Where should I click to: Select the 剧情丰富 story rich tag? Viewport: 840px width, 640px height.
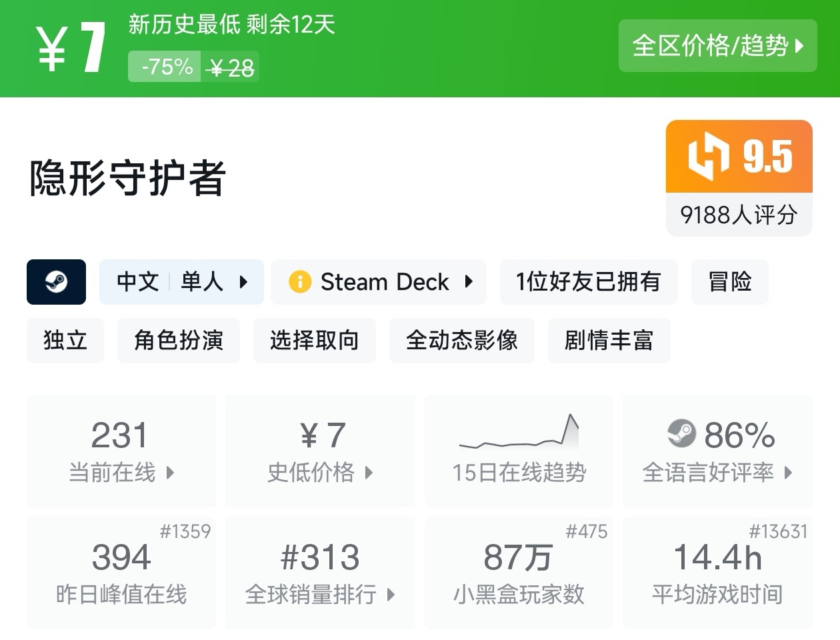[x=609, y=341]
